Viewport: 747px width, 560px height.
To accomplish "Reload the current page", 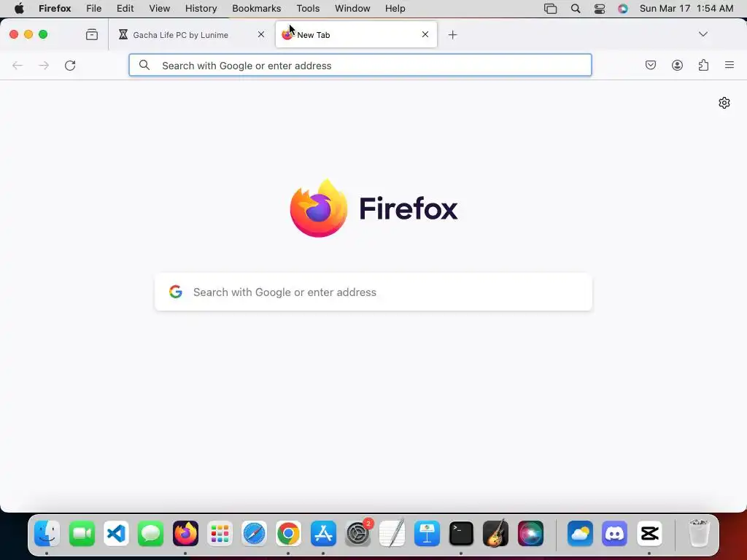I will pyautogui.click(x=70, y=65).
